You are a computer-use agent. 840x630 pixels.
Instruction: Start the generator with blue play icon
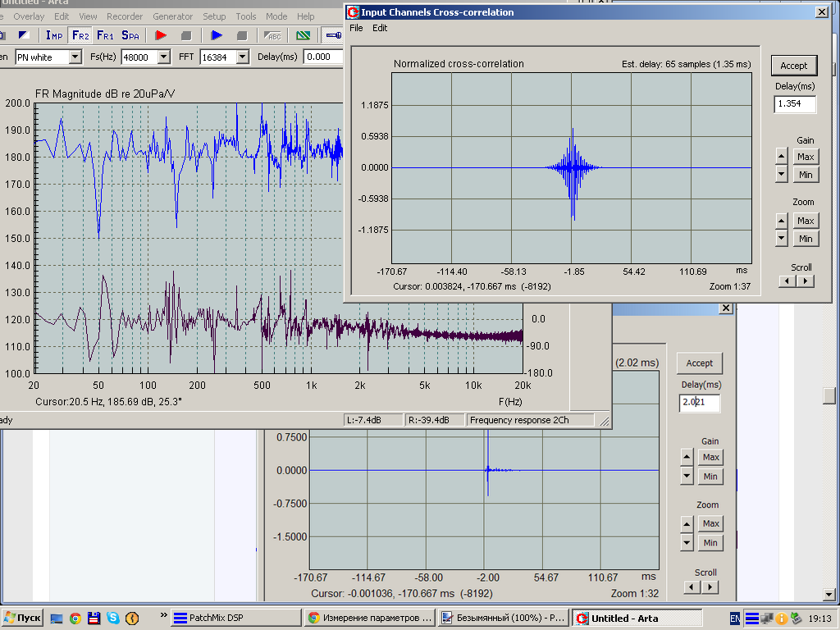(x=217, y=35)
